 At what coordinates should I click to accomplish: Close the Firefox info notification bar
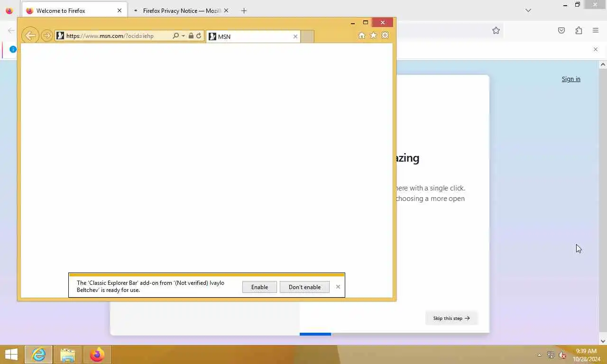click(596, 49)
